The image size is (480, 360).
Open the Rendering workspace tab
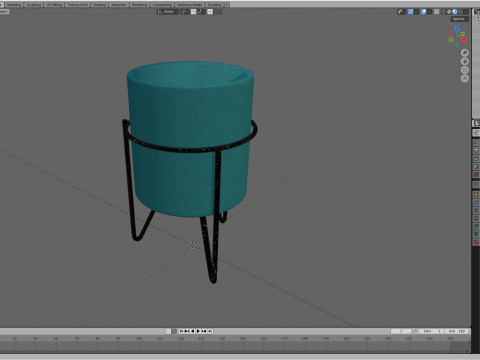point(139,5)
